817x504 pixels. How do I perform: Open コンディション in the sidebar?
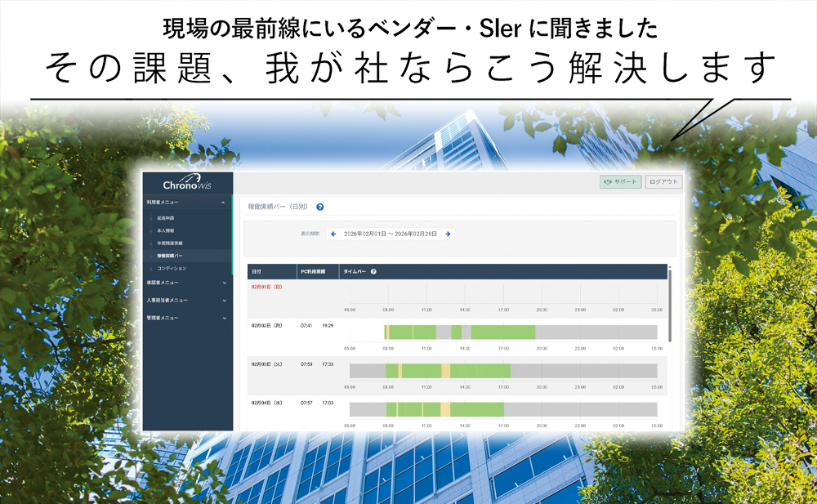tap(172, 269)
